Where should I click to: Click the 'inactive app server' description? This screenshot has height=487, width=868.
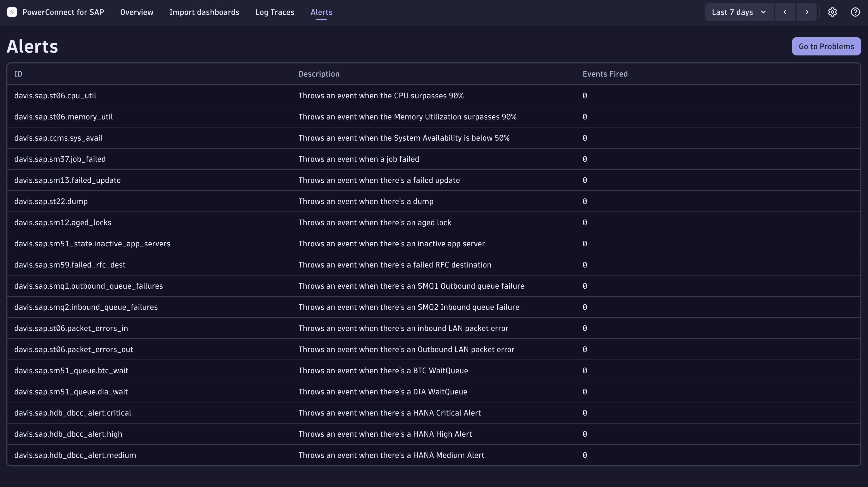(x=391, y=244)
